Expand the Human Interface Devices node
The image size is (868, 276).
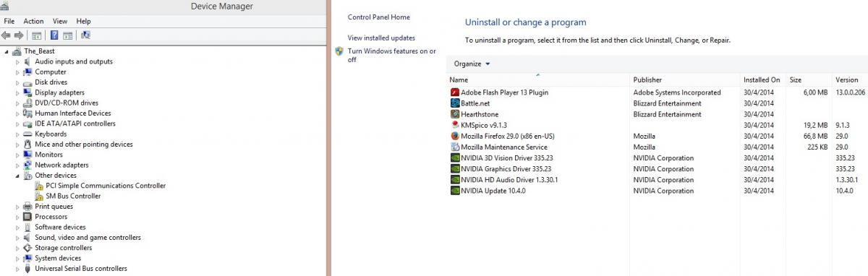18,113
